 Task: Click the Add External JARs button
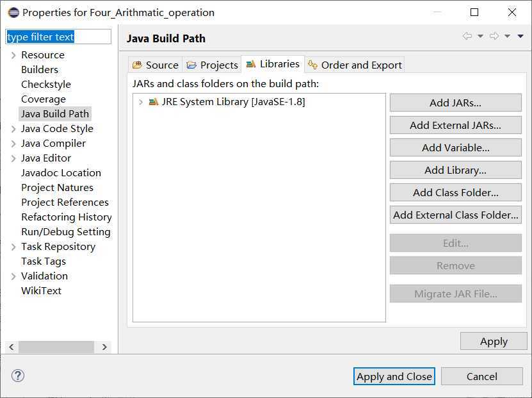pos(455,125)
